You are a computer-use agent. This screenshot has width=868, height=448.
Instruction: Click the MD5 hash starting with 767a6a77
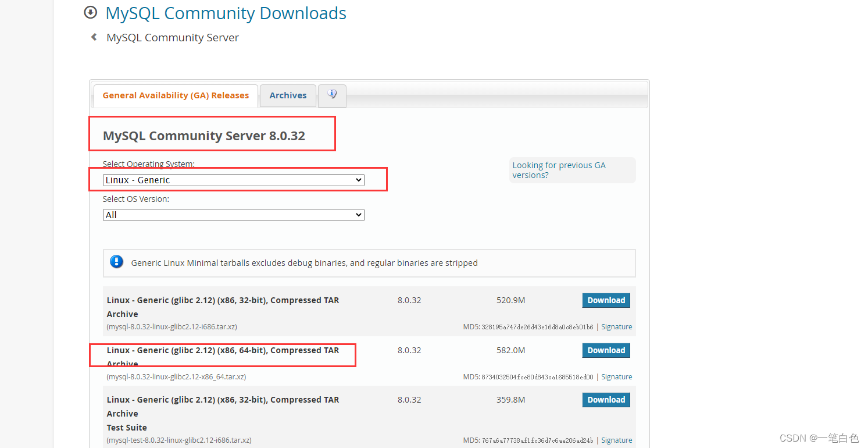[537, 440]
